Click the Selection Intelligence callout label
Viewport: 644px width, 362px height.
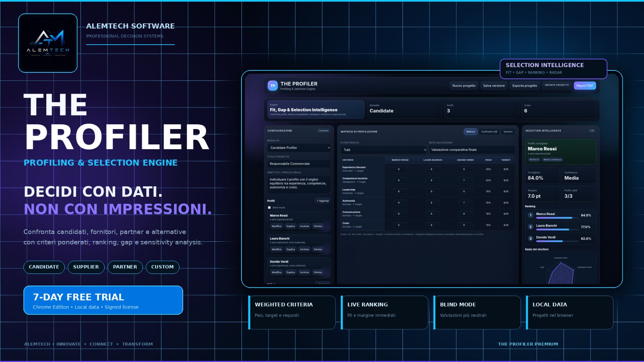click(x=553, y=69)
